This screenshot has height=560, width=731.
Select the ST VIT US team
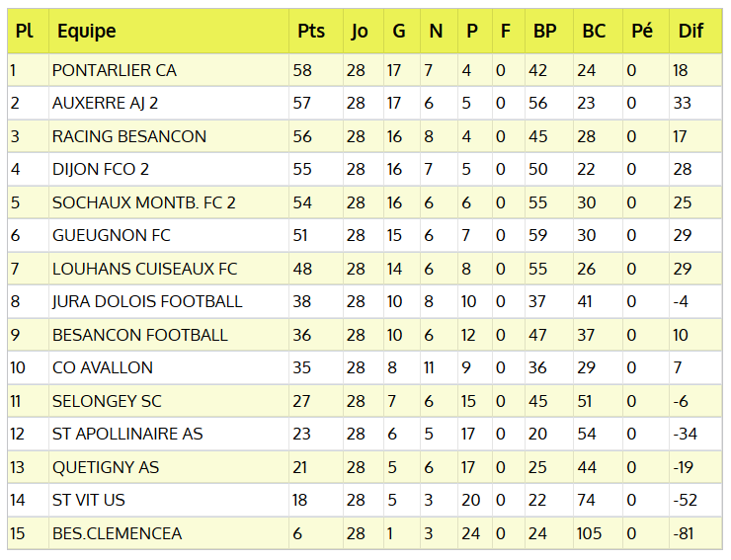click(89, 500)
